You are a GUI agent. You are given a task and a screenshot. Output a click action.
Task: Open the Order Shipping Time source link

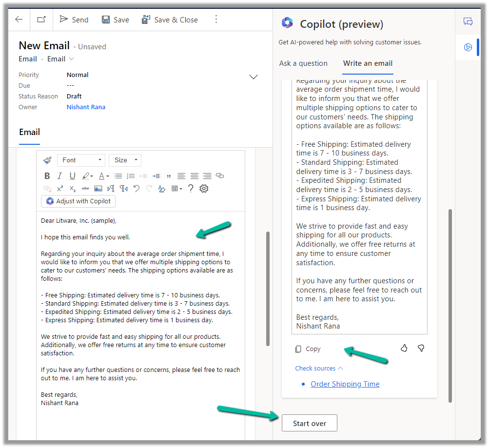345,384
